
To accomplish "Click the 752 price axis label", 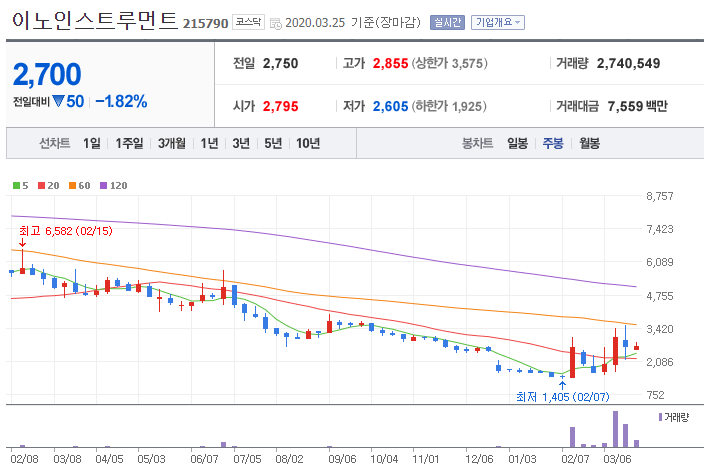I will click(656, 395).
